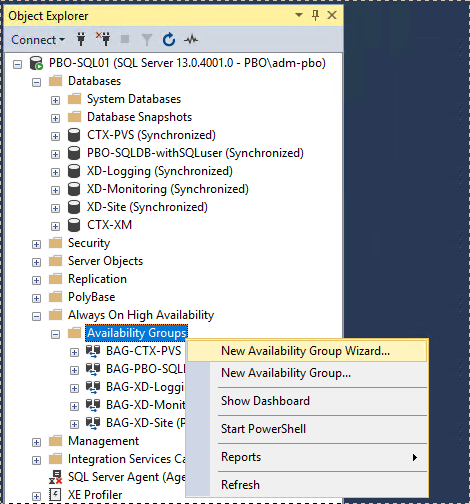This screenshot has height=504, width=470.
Task: Choose New Availability Group Wizard...
Action: [x=307, y=351]
